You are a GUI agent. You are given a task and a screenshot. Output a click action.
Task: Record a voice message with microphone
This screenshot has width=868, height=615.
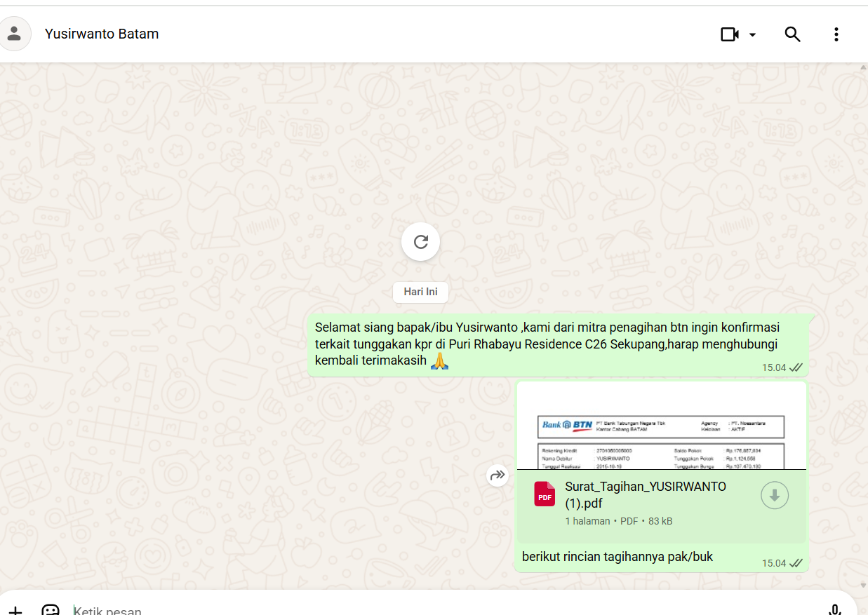click(x=834, y=610)
